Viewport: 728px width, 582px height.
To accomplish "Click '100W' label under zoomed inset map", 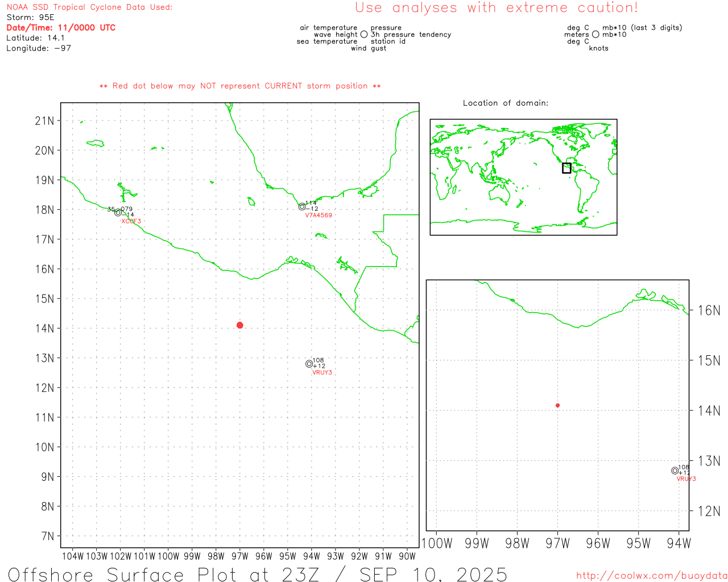I will point(436,543).
